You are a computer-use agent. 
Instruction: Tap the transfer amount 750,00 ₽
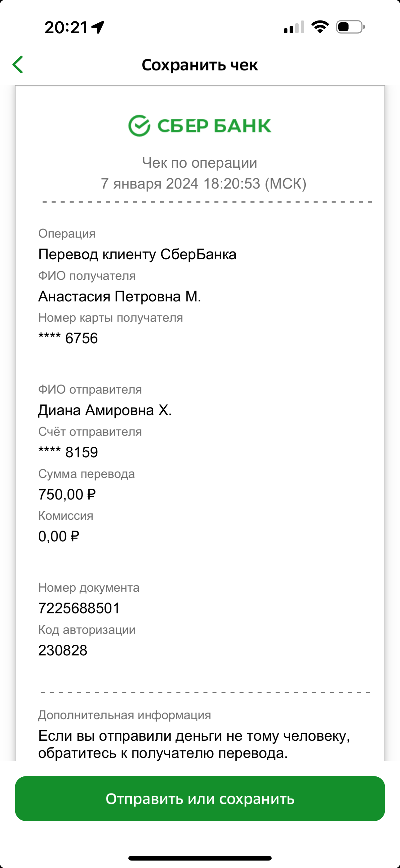tap(67, 494)
